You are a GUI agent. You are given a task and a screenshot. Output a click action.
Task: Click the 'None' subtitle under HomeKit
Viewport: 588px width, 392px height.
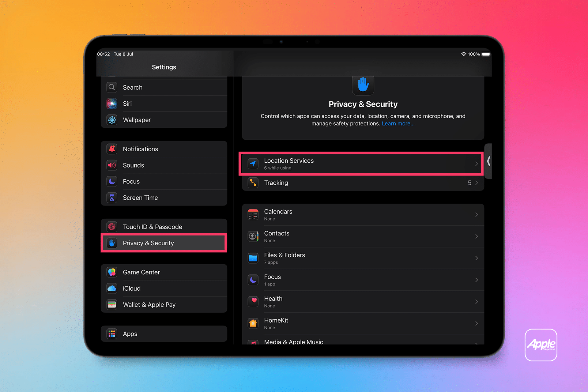click(269, 327)
